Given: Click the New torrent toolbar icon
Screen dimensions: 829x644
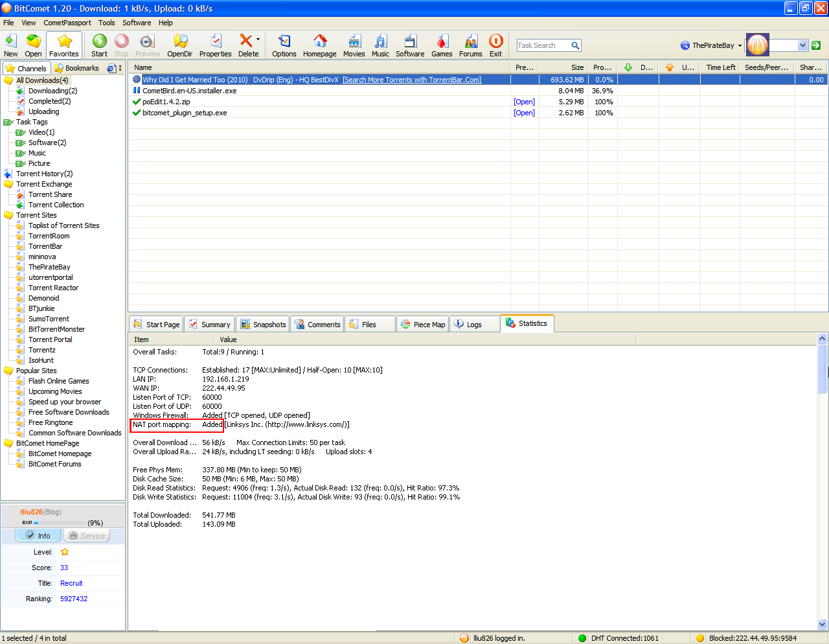Looking at the screenshot, I should click(10, 45).
